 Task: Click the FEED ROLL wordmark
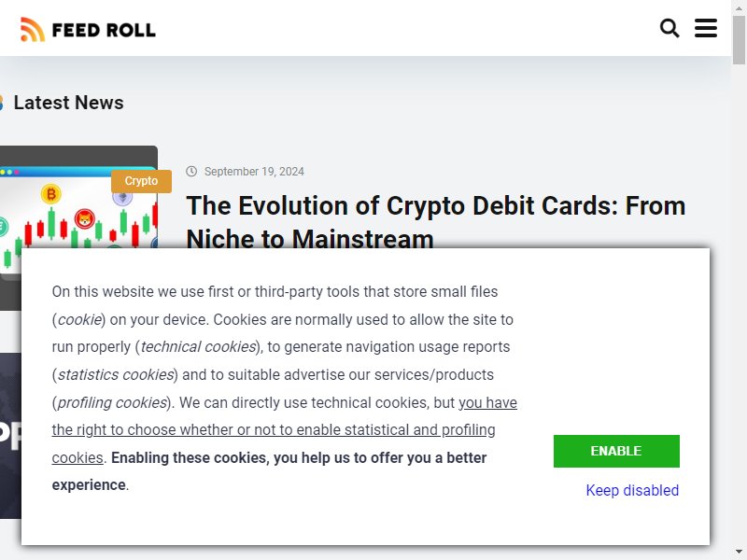tap(104, 30)
